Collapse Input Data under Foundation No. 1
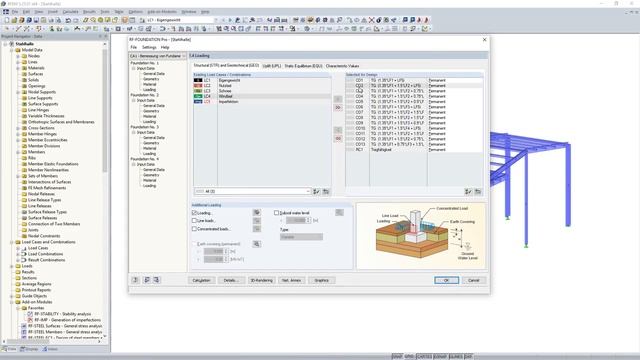This screenshot has height=360, width=640. pos(133,69)
